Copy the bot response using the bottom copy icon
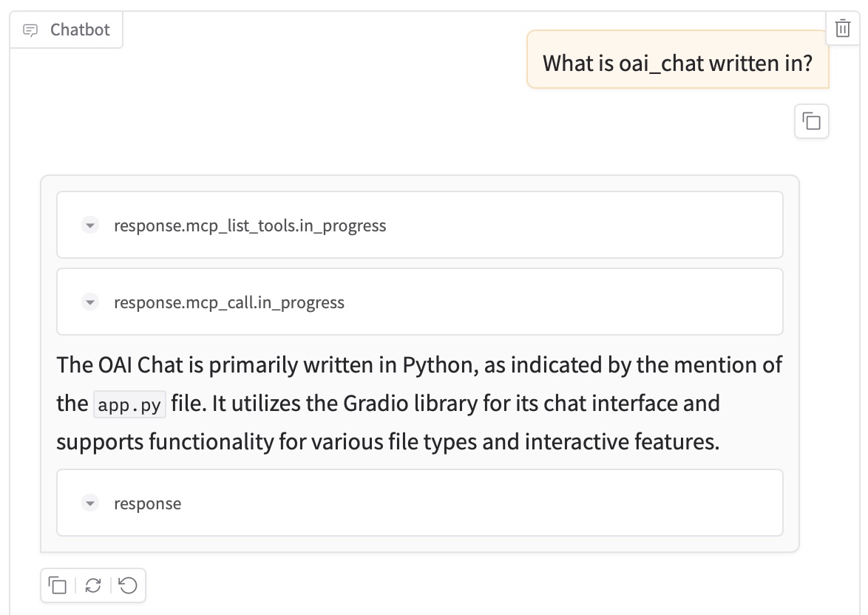868x615 pixels. (x=57, y=585)
